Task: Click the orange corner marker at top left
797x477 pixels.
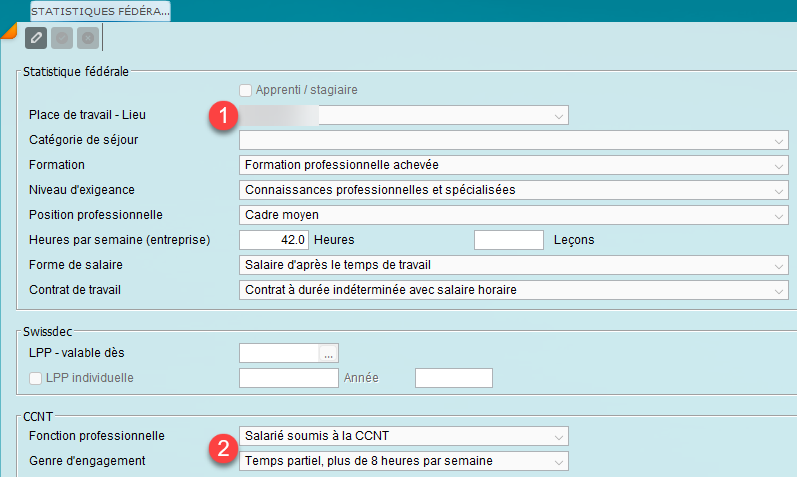Action: click(x=7, y=31)
